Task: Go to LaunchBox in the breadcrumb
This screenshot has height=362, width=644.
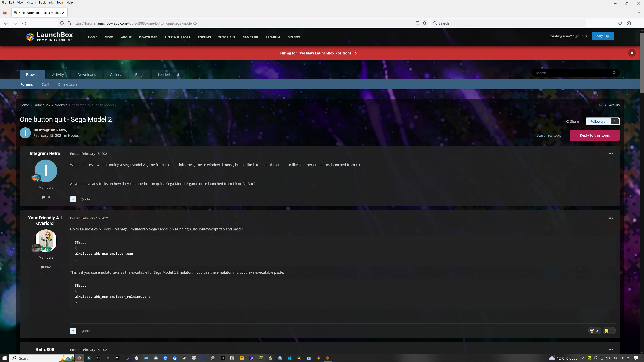Action: pos(42,105)
